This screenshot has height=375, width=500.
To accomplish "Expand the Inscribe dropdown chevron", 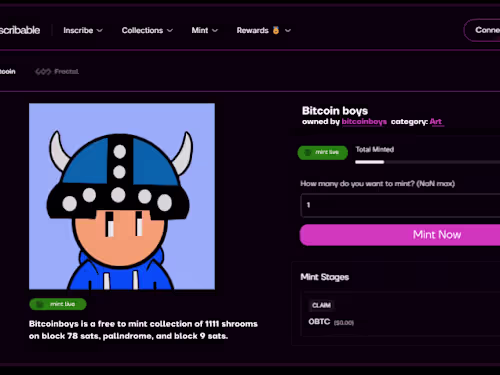I will 99,30.
